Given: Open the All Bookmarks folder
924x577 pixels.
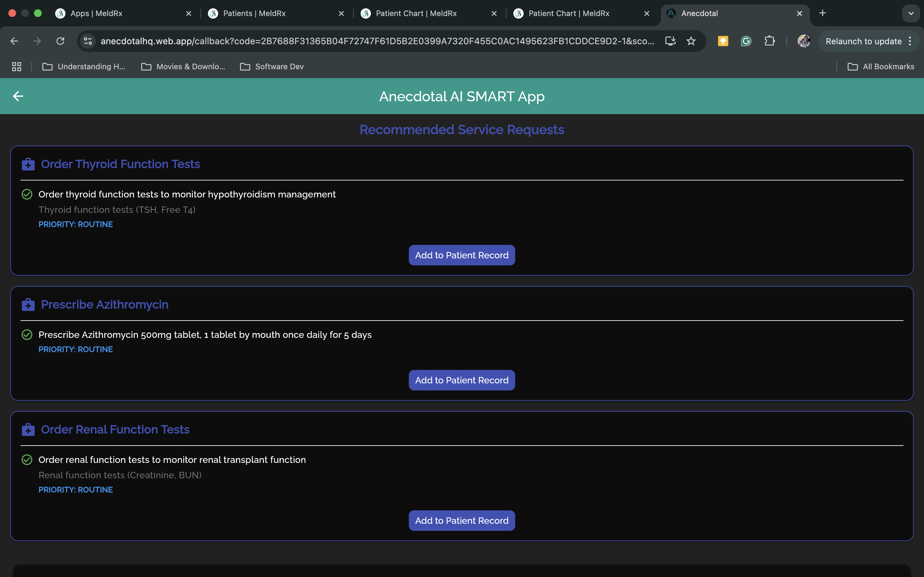Looking at the screenshot, I should pyautogui.click(x=881, y=67).
